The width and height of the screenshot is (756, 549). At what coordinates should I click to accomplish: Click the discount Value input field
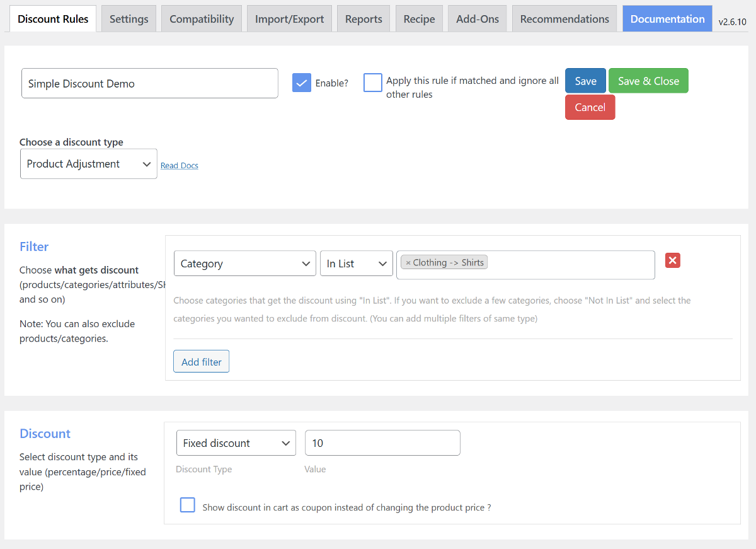(x=382, y=443)
